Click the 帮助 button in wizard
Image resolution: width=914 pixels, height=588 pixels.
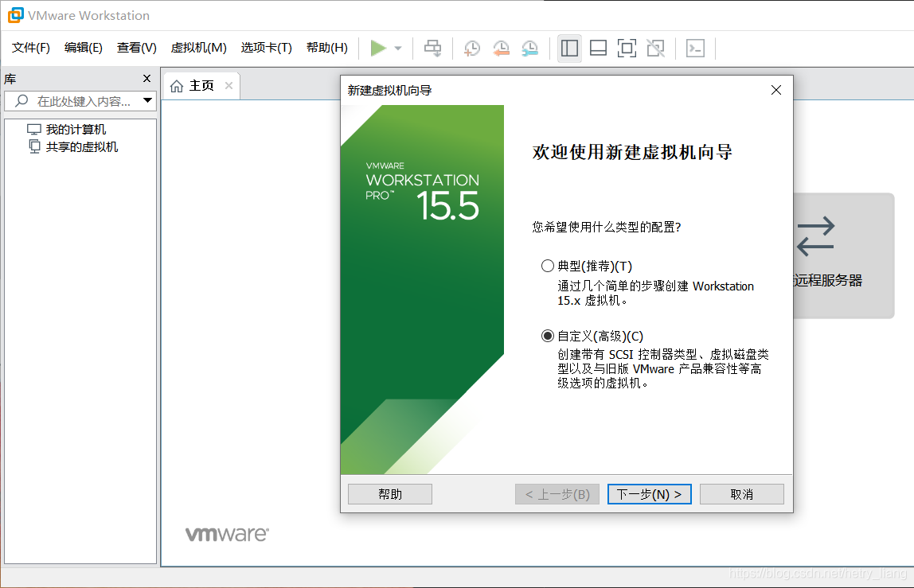point(390,494)
